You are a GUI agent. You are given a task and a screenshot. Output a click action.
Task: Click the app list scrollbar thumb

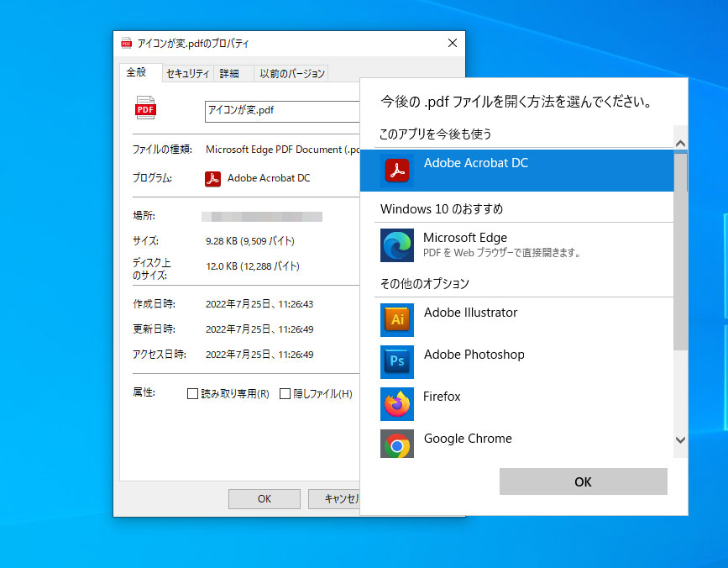coord(681,250)
